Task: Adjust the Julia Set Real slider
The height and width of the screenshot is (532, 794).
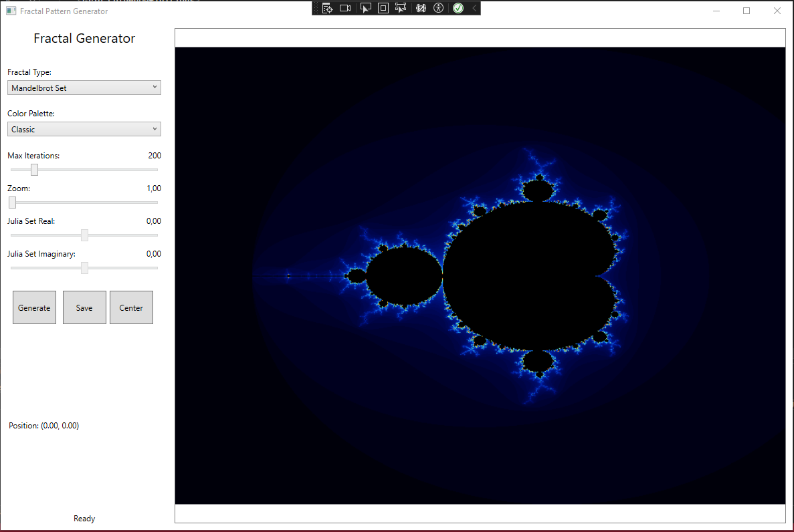Action: (84, 235)
